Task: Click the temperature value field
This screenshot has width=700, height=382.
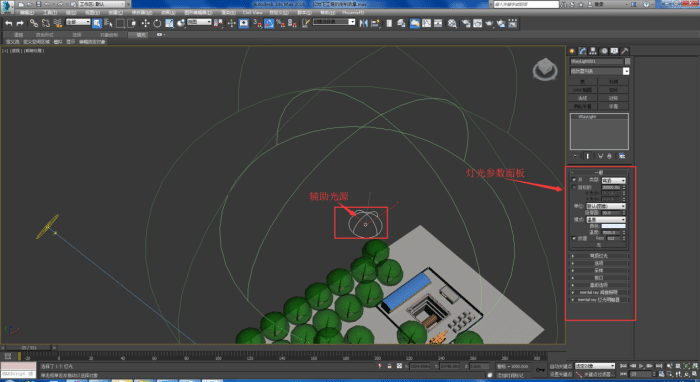Action: 611,233
